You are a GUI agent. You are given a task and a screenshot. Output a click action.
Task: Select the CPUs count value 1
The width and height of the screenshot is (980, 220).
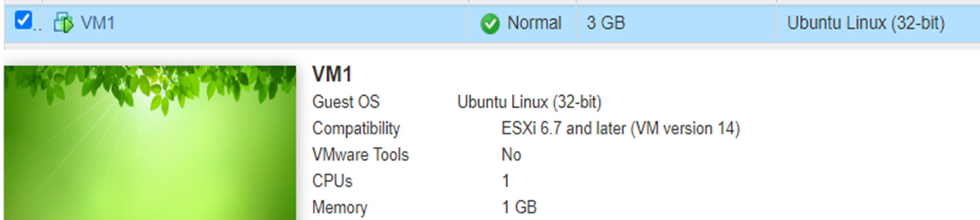tap(505, 181)
